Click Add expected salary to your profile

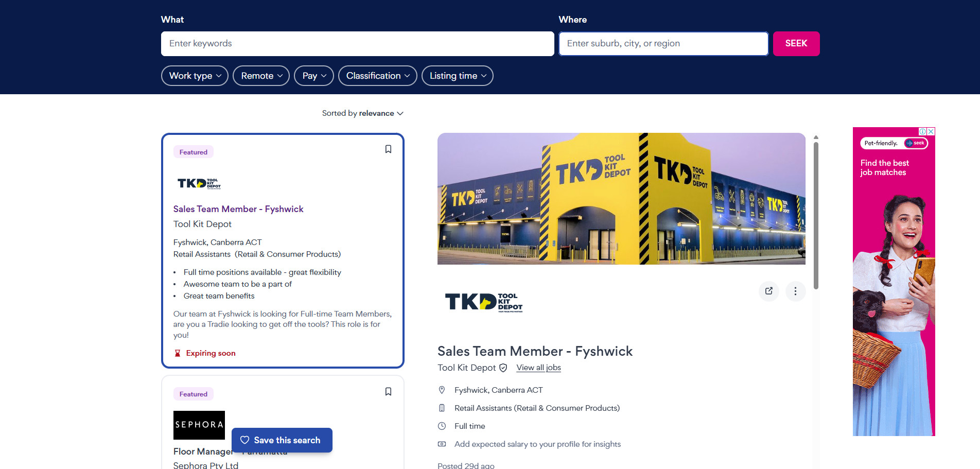(x=537, y=444)
